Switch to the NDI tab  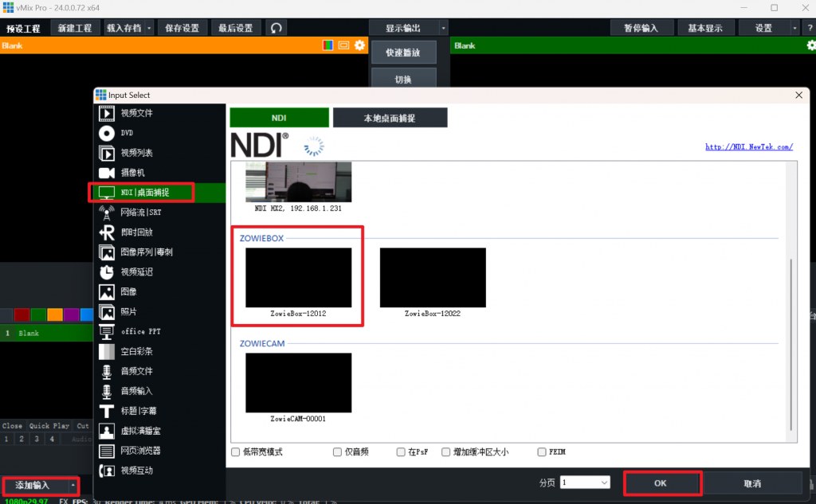(x=280, y=118)
